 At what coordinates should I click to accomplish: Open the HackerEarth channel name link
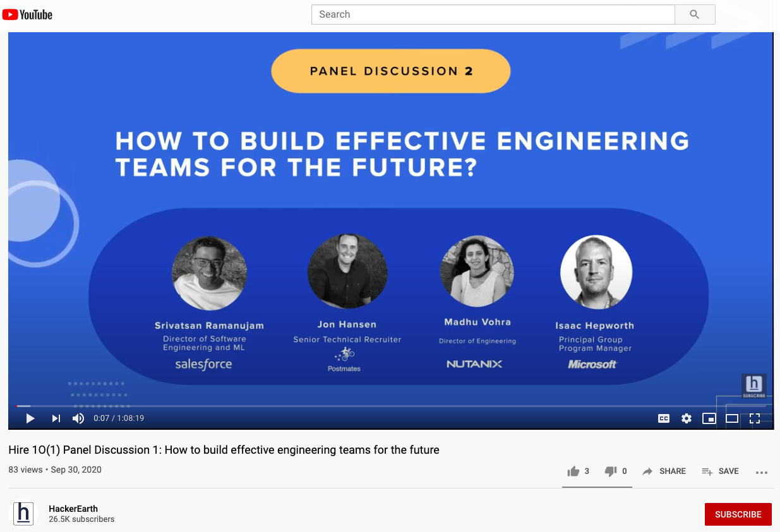(73, 509)
